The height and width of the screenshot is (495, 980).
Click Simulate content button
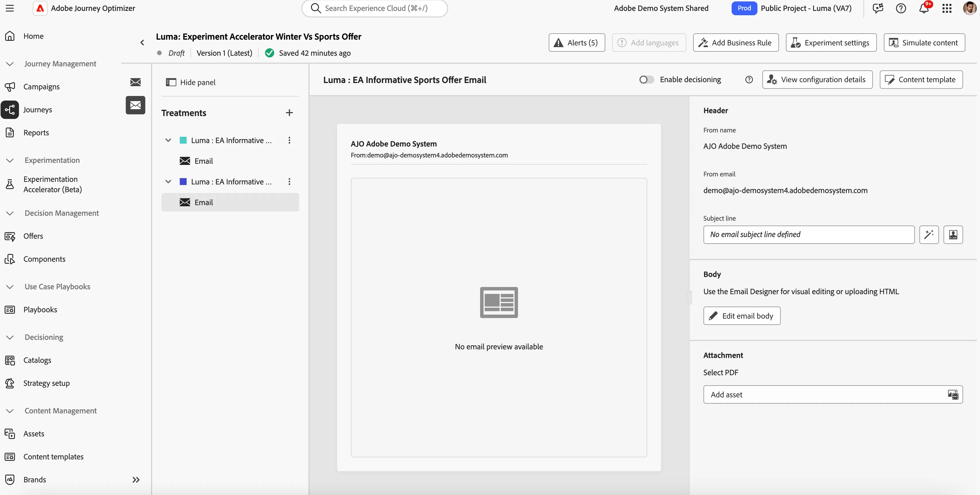[924, 43]
